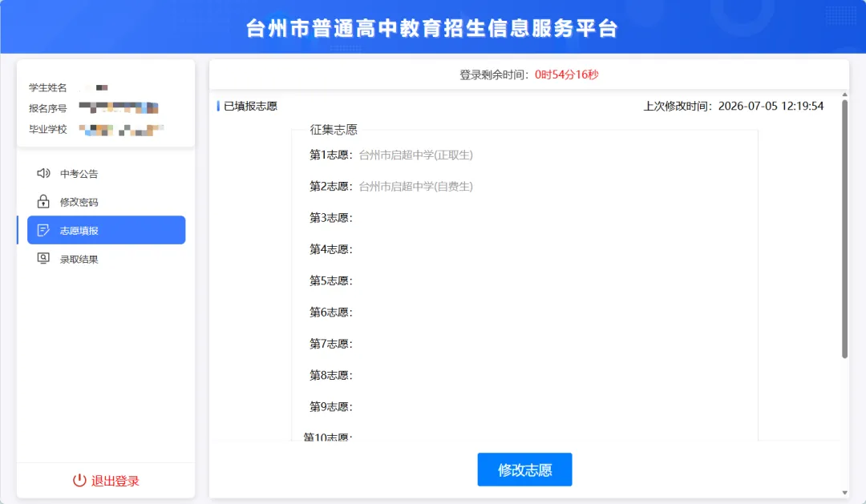Click the 第4志愿 label
This screenshot has width=866, height=504.
point(331,249)
